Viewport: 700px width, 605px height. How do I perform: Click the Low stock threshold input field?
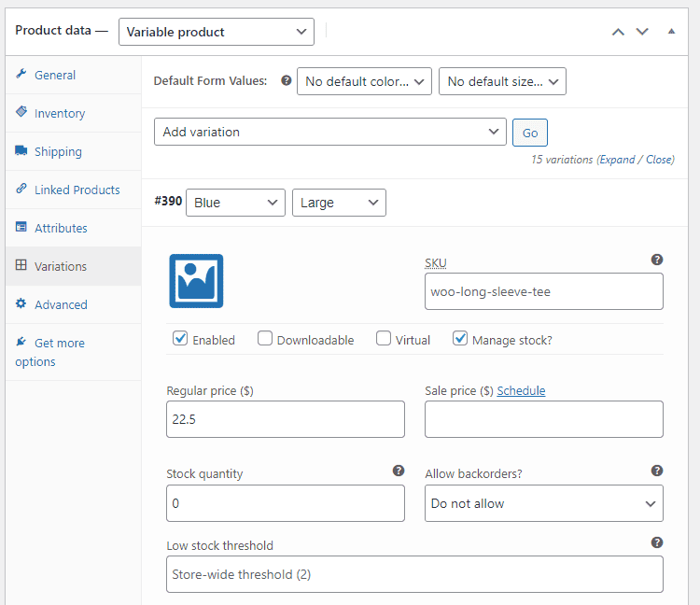(414, 574)
